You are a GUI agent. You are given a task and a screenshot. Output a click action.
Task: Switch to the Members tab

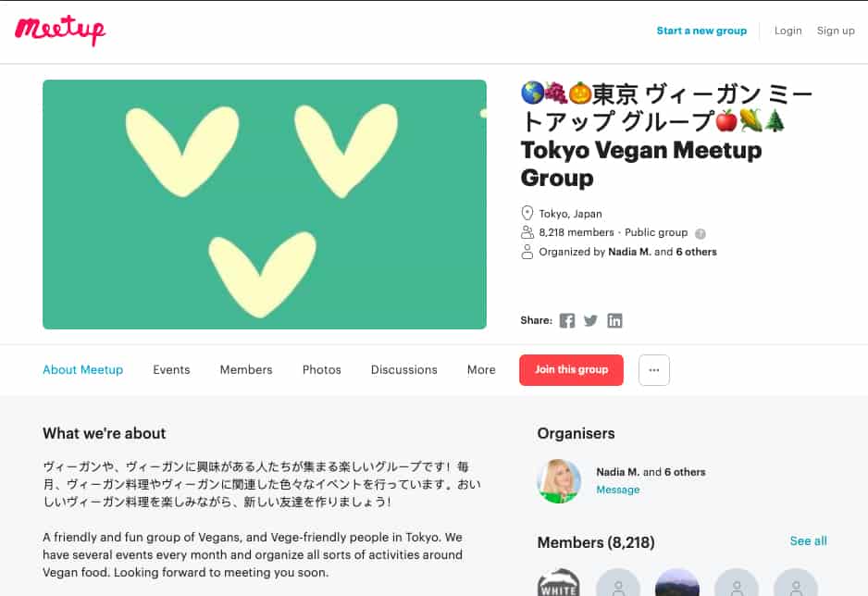[x=245, y=369]
